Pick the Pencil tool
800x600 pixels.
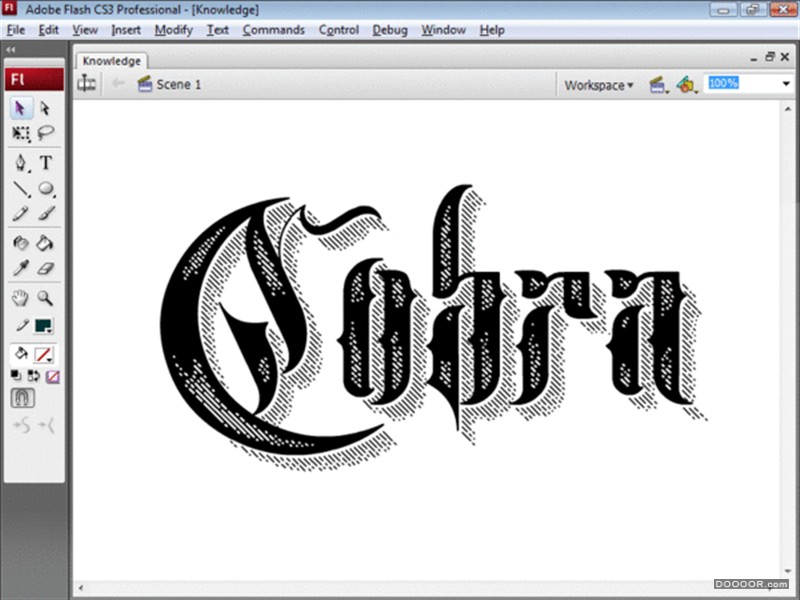tap(20, 213)
